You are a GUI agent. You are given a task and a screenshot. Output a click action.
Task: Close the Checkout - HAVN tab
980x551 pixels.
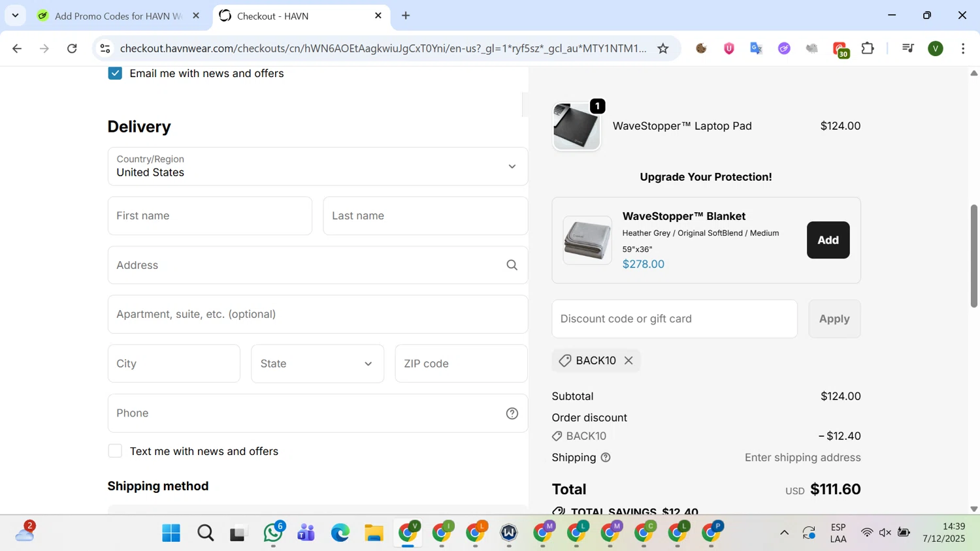(378, 16)
